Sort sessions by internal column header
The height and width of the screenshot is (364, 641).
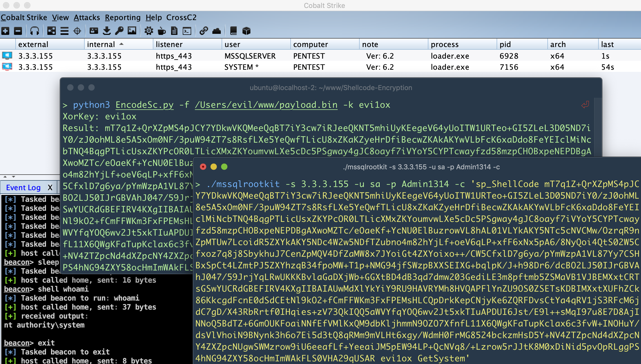tap(101, 44)
